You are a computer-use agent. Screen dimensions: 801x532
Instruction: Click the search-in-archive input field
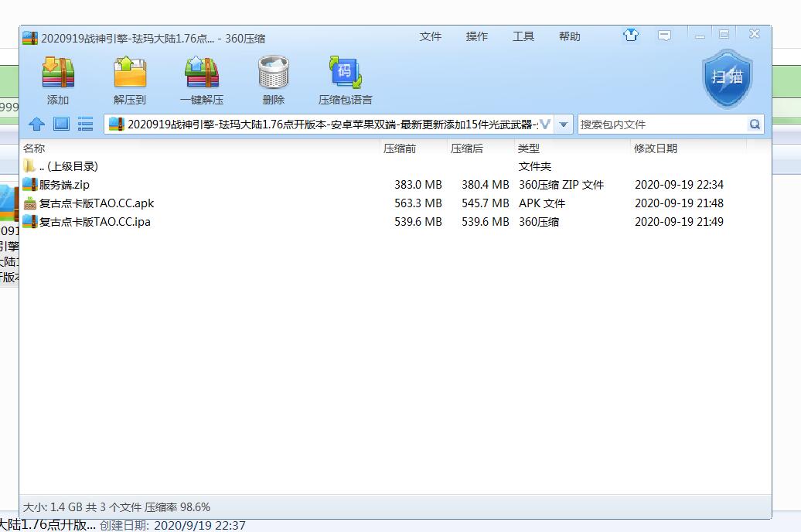661,124
